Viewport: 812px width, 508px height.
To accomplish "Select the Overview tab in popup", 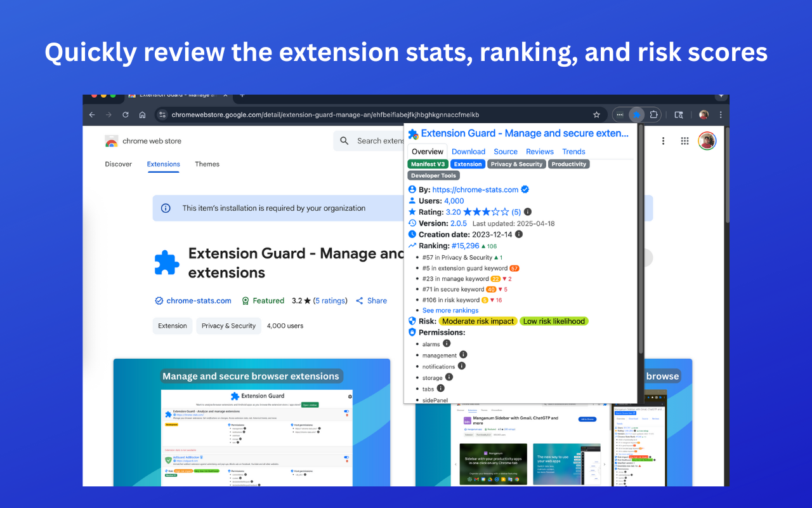I will coord(428,151).
